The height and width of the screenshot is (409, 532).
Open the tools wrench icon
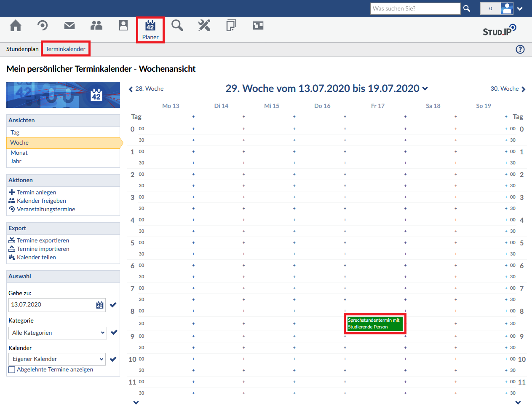(204, 26)
